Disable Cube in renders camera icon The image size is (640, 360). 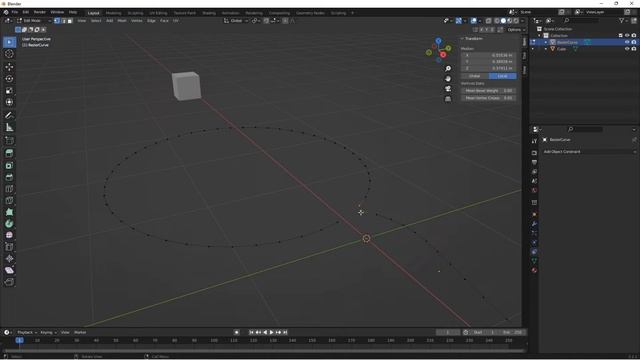[x=634, y=49]
